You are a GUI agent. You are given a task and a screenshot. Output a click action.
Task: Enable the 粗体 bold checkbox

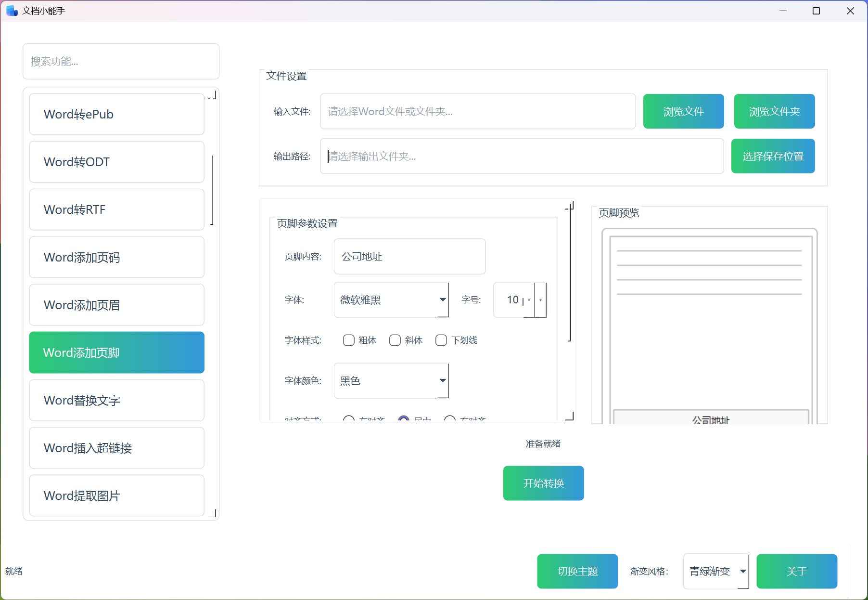[349, 340]
